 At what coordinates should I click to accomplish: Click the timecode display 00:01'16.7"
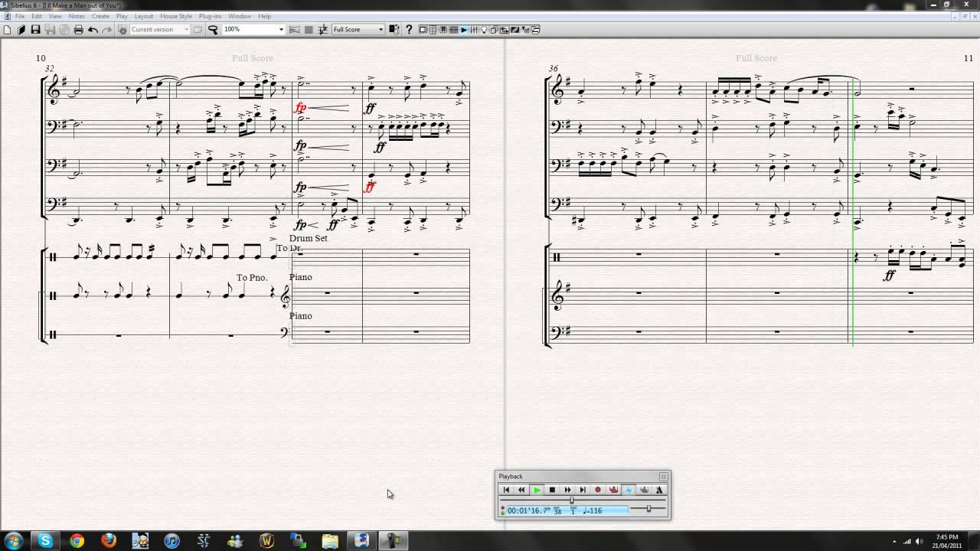[x=529, y=510]
